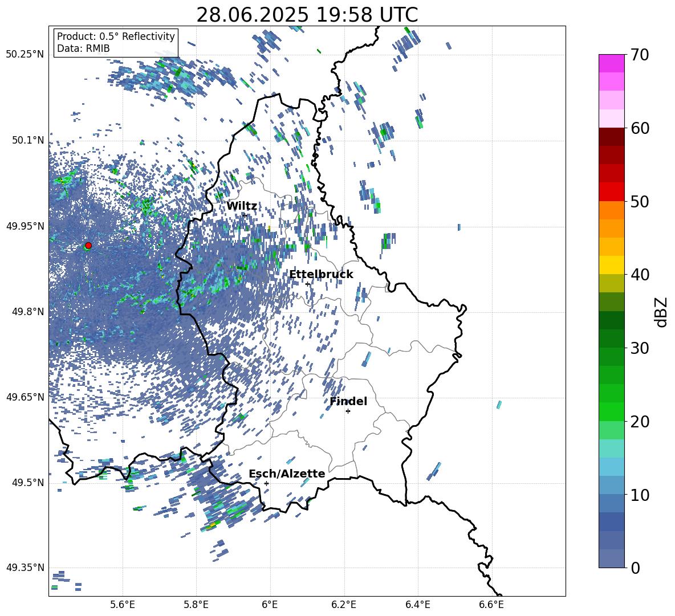The width and height of the screenshot is (675, 616).
Task: Click the bright green colorbar segment above 20
Action: (x=611, y=411)
